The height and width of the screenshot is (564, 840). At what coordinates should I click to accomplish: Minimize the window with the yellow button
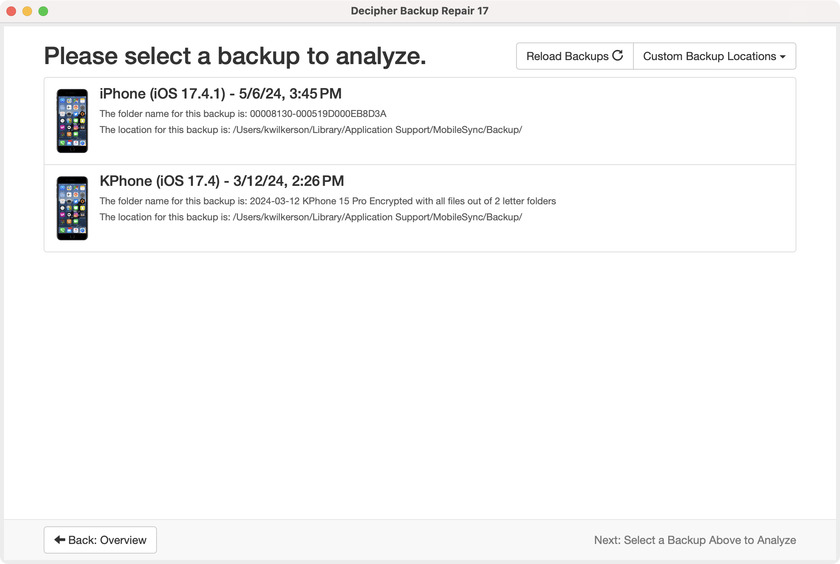coord(27,11)
